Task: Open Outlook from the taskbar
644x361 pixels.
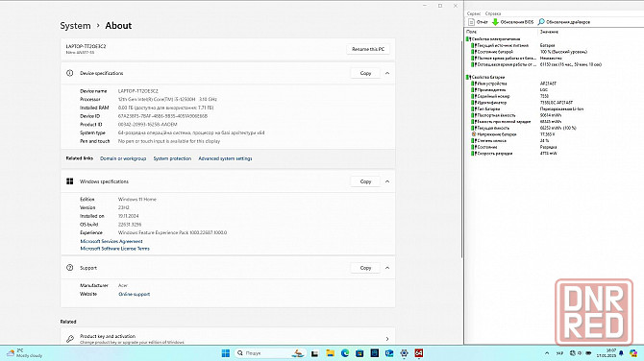Action: [x=389, y=353]
